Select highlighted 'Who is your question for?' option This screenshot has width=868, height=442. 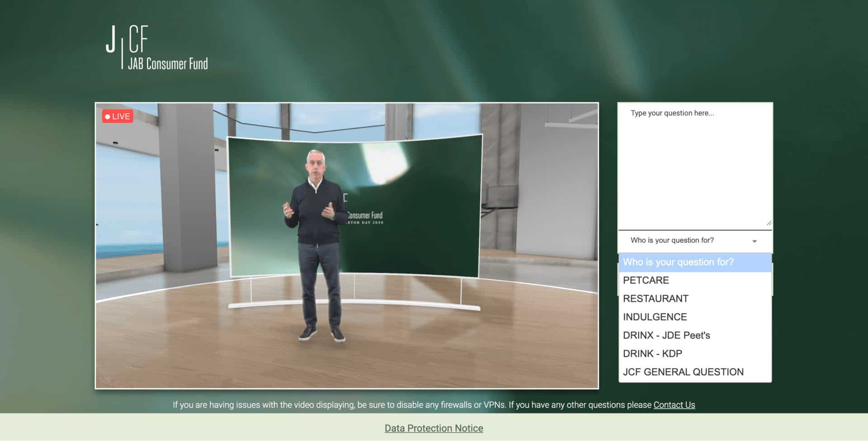(678, 262)
